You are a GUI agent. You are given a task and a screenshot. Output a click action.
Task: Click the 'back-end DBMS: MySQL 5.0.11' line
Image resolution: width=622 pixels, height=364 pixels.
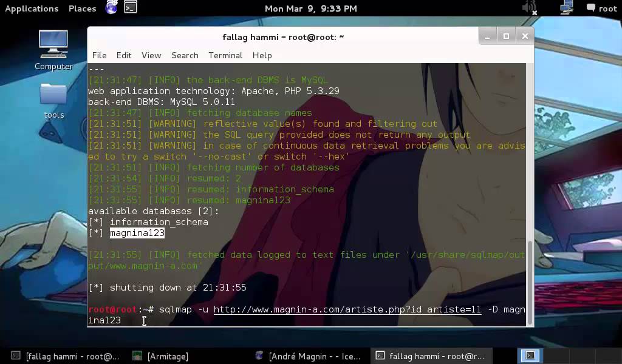162,102
